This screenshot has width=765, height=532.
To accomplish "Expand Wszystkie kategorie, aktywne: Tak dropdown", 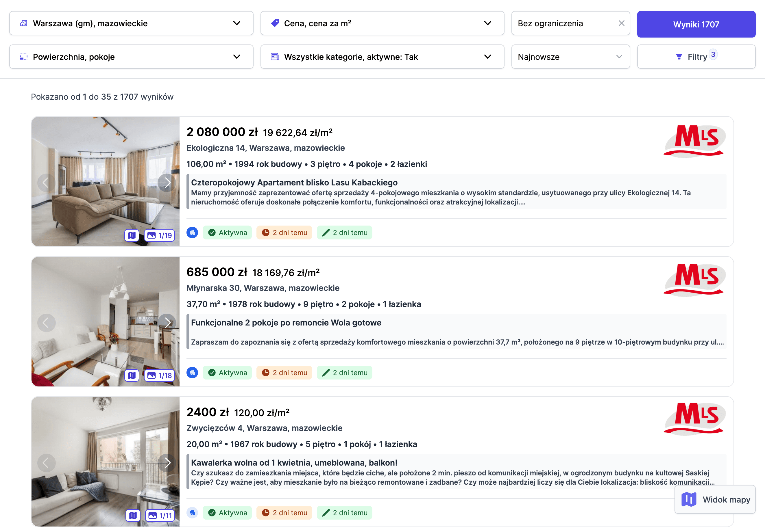I will [x=382, y=57].
